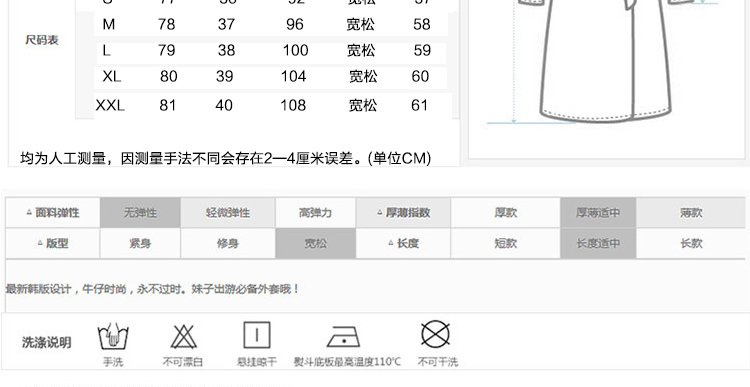Click 宽松 in the L size row
The height and width of the screenshot is (387, 750).
click(x=361, y=50)
